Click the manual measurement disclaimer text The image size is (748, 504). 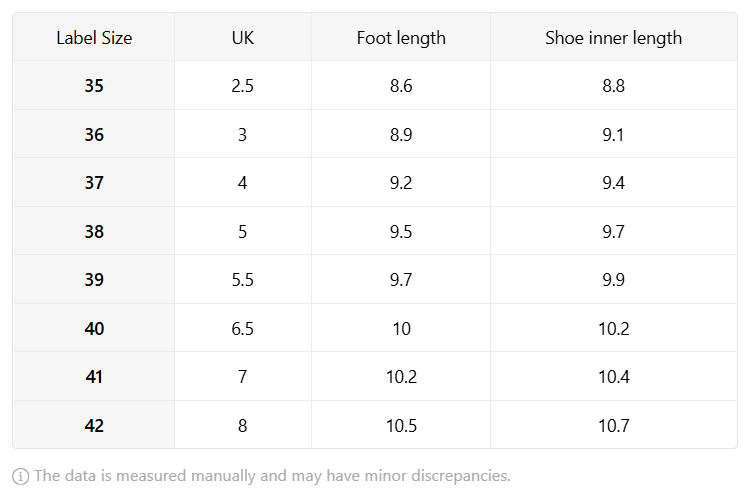[272, 476]
